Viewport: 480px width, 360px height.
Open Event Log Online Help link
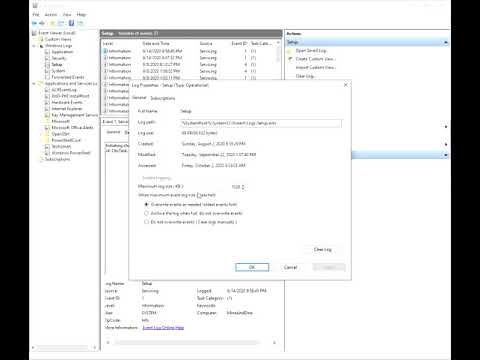pos(163,328)
